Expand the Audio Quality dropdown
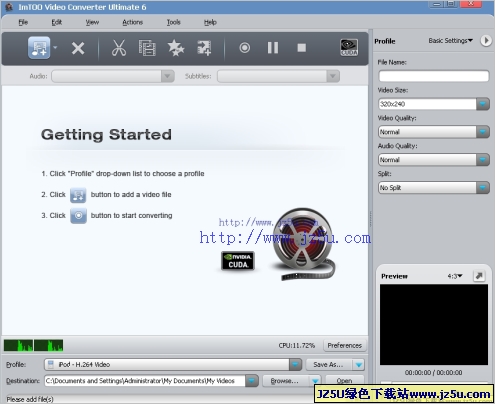 483,160
